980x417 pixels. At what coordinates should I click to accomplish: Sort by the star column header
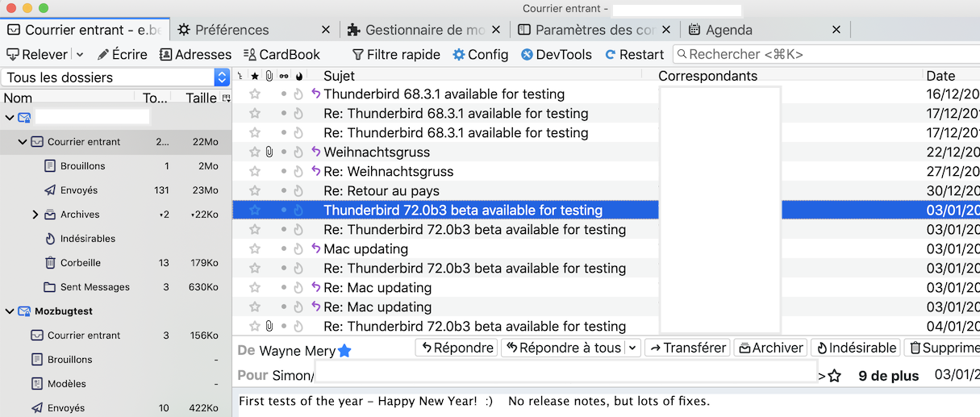pyautogui.click(x=255, y=76)
